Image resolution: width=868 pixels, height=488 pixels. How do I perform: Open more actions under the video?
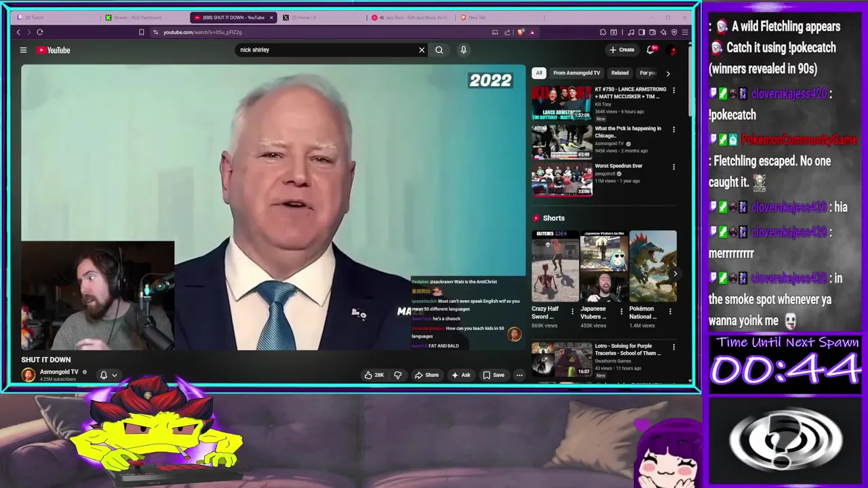click(x=519, y=375)
